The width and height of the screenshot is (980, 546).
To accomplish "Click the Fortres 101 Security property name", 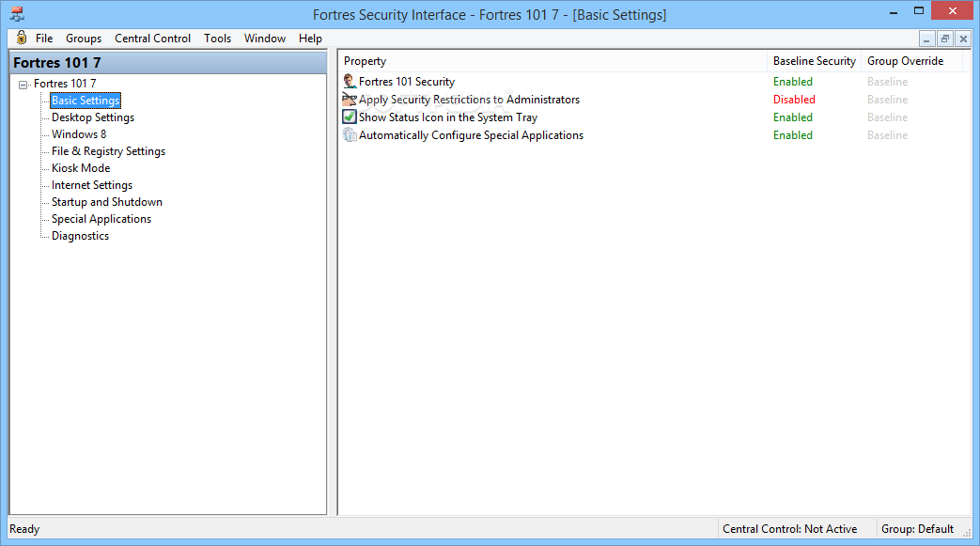I will tap(406, 82).
